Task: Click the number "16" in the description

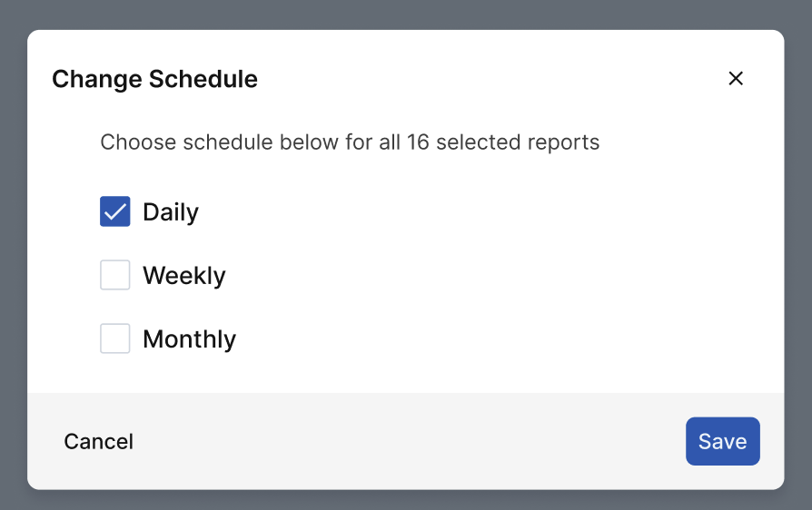Action: [x=418, y=142]
